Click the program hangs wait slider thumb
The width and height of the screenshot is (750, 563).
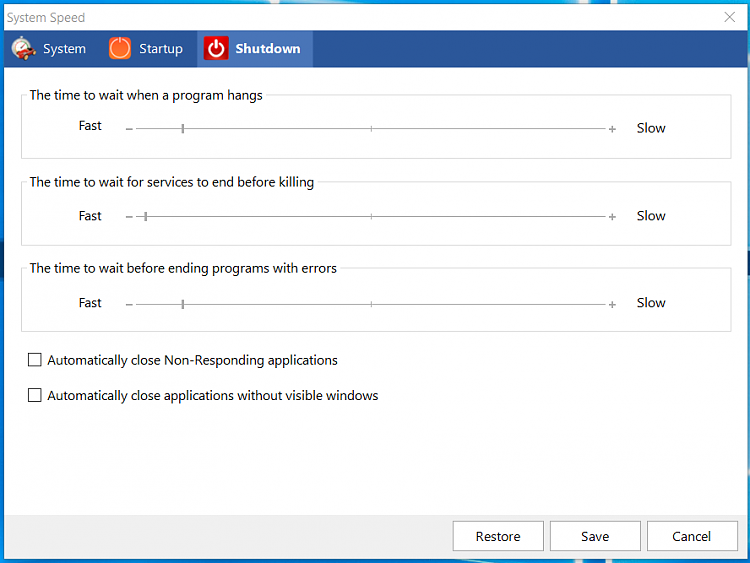(x=183, y=129)
